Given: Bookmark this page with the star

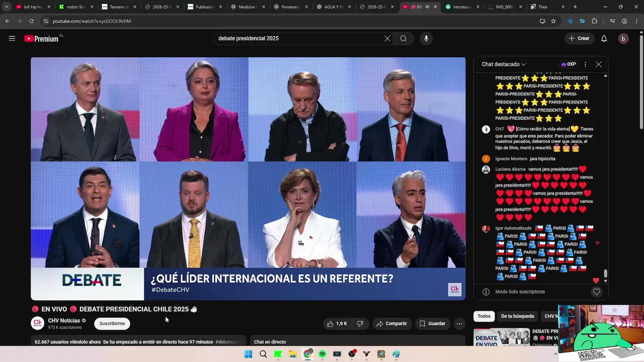Looking at the screenshot, I should coord(553,21).
